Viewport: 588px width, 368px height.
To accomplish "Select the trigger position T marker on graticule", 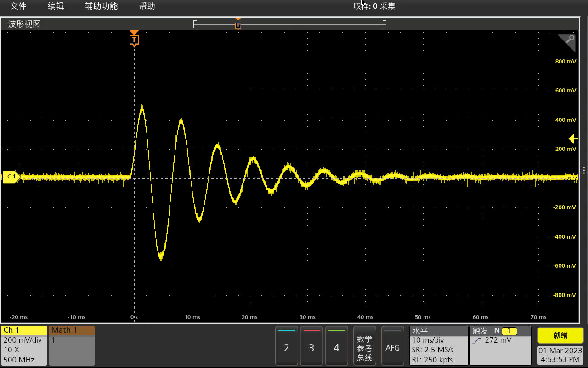I will coord(134,40).
